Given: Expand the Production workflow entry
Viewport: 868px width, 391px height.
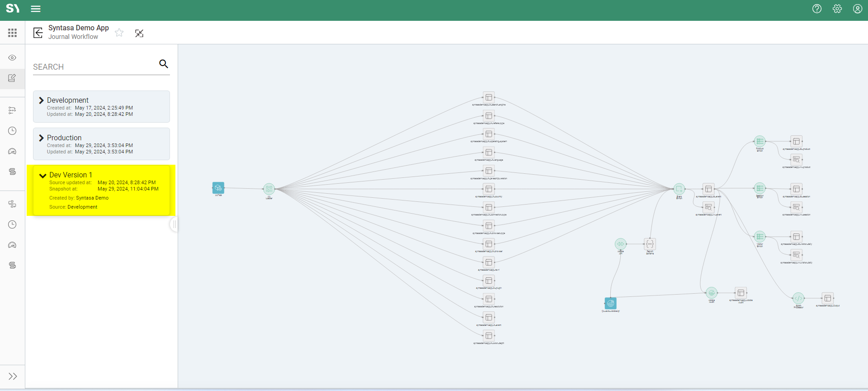Looking at the screenshot, I should (x=42, y=138).
